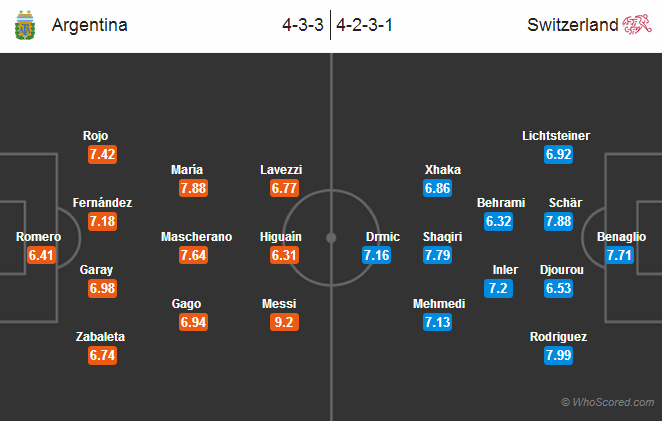The height and width of the screenshot is (421, 662).
Task: Click the Switzerland team name
Action: 573,25
